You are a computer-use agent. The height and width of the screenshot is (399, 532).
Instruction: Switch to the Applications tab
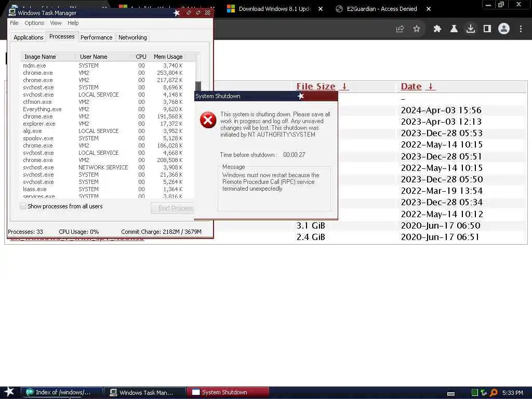click(x=29, y=37)
